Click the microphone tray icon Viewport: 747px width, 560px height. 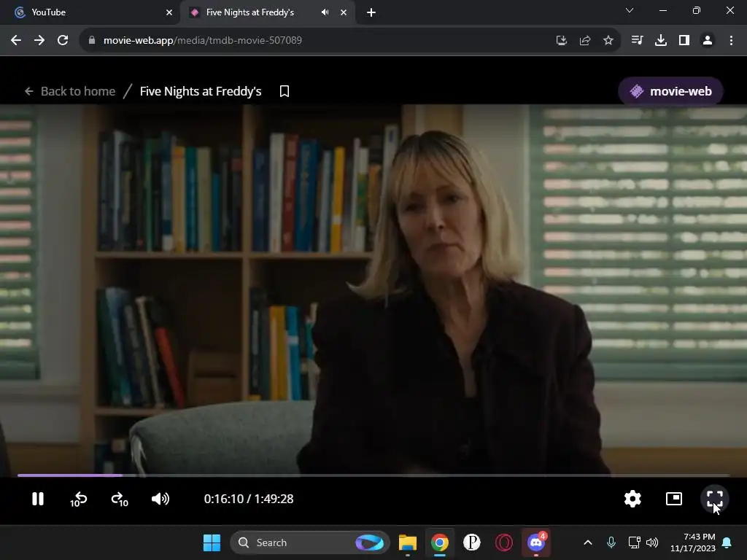click(611, 542)
